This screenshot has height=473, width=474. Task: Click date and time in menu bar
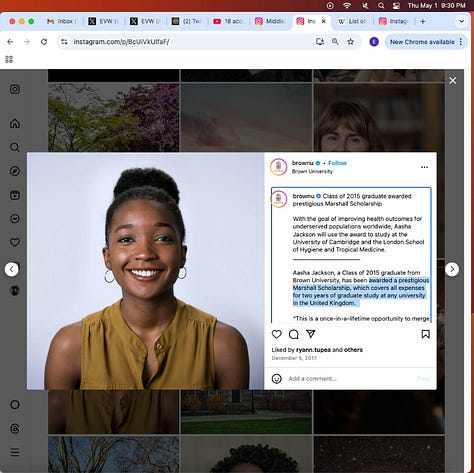pyautogui.click(x=436, y=5)
